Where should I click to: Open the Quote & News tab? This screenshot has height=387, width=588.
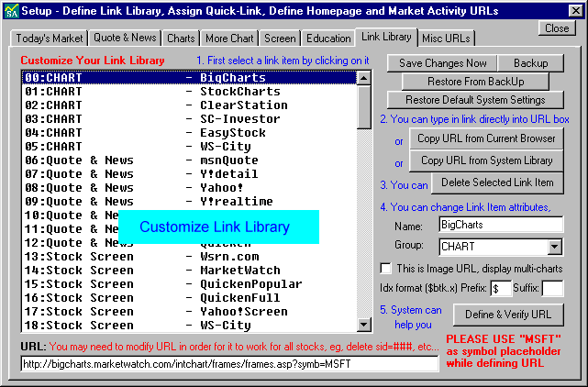(125, 39)
